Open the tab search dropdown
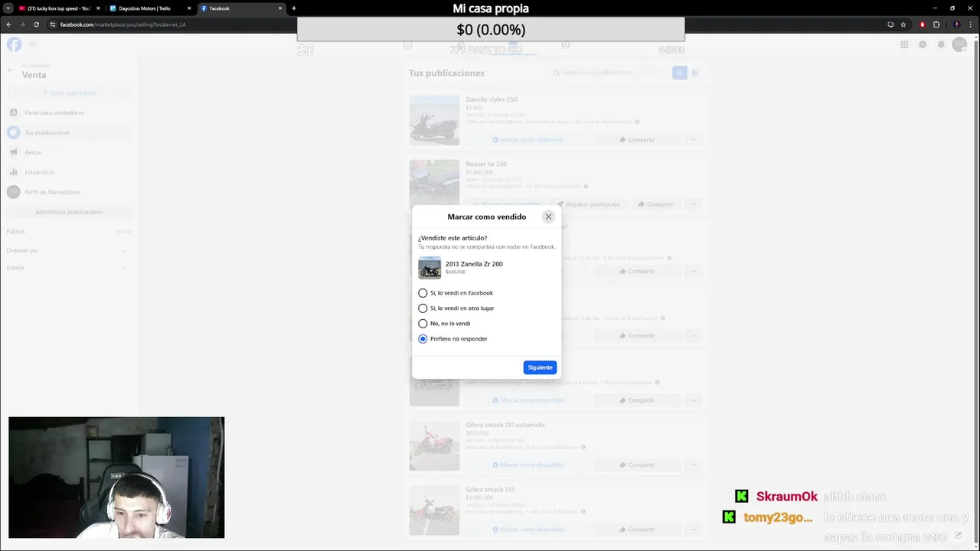This screenshot has width=980, height=551. 8,8
